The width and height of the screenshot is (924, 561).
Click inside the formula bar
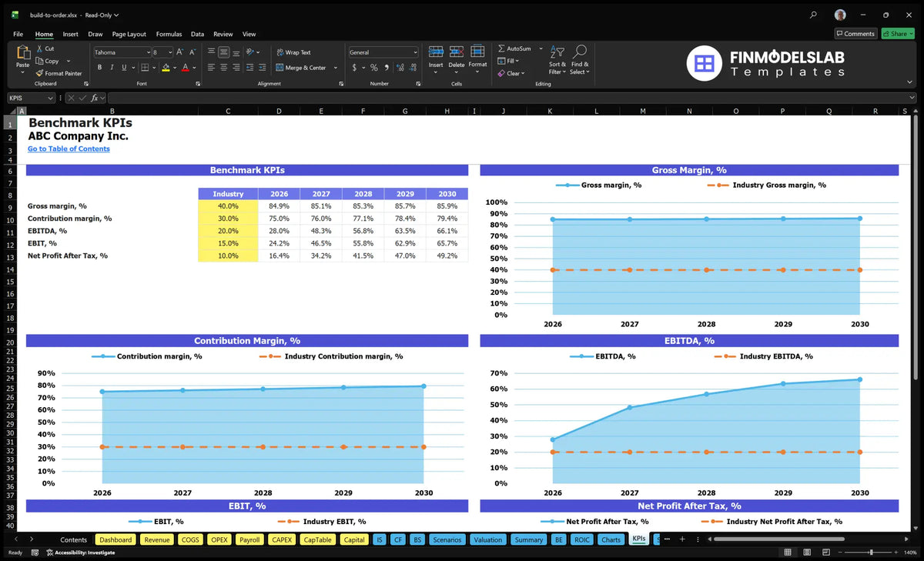click(x=512, y=98)
